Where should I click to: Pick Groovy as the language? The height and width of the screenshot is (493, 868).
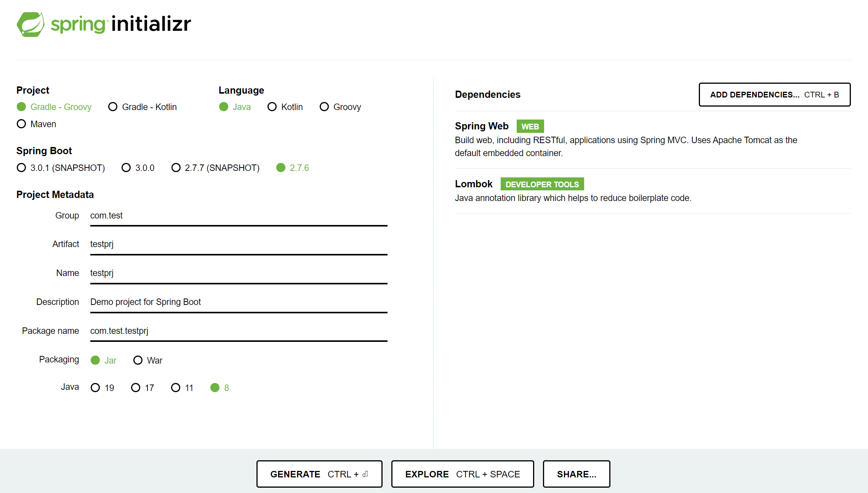(x=324, y=107)
